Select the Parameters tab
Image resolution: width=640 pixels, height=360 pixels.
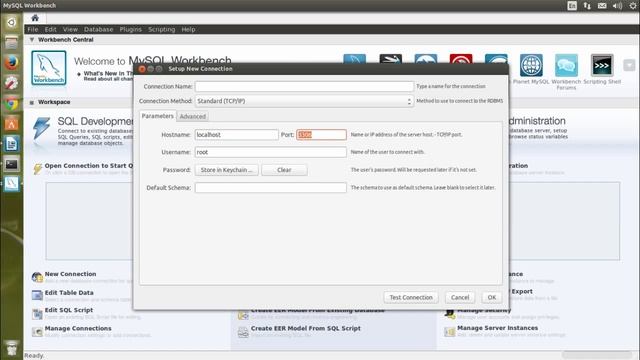coord(158,116)
